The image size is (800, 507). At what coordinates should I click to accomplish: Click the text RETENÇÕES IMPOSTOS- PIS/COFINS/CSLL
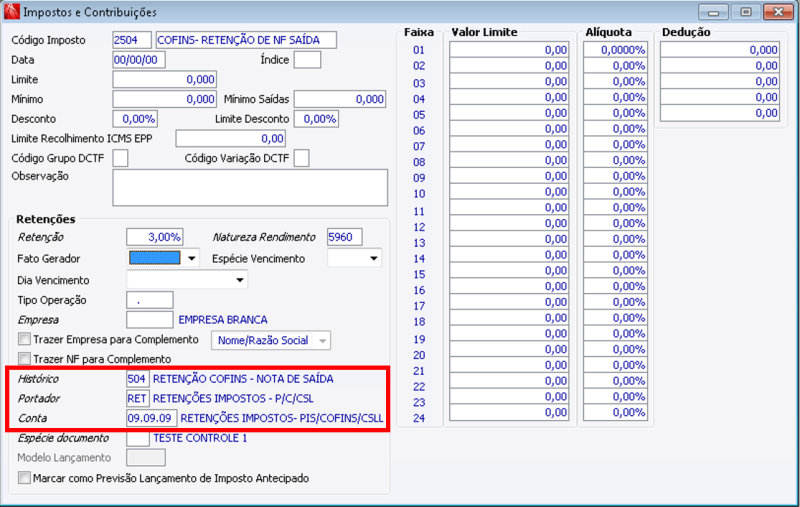[x=282, y=418]
